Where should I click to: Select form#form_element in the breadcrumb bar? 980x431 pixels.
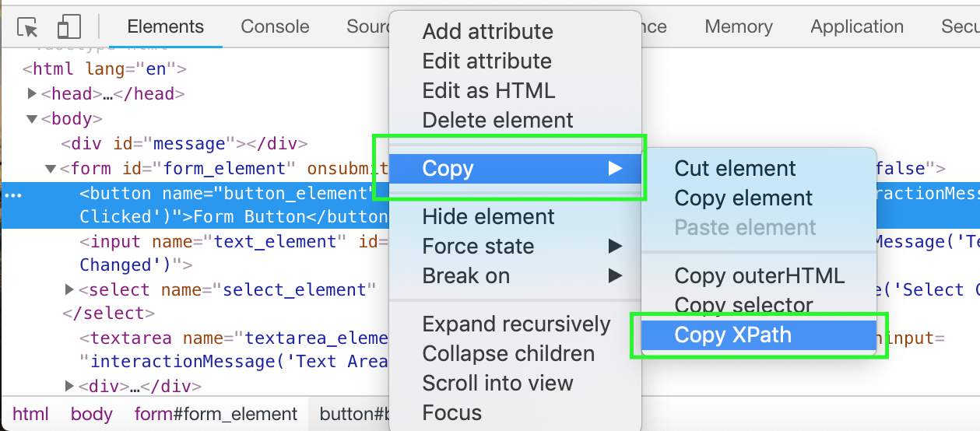(216, 414)
